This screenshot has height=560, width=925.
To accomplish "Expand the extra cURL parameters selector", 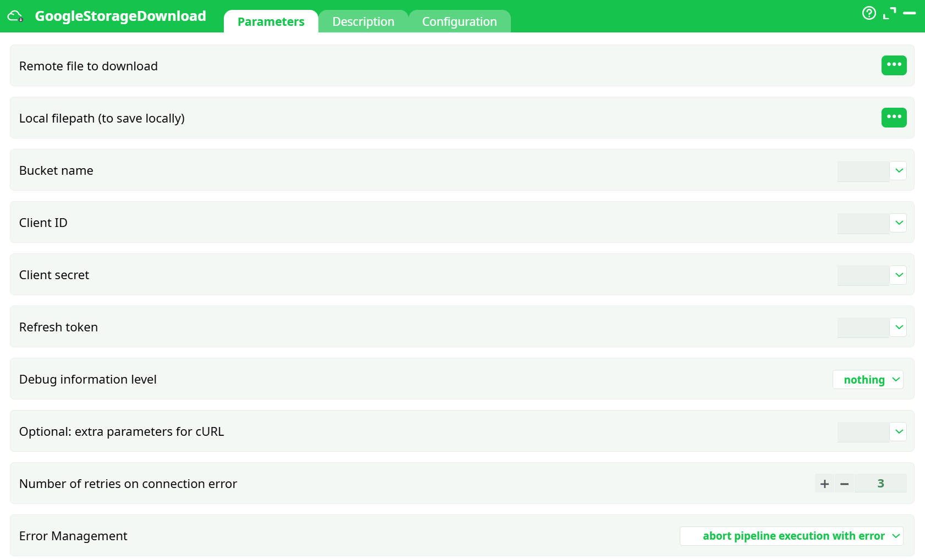I will point(898,432).
